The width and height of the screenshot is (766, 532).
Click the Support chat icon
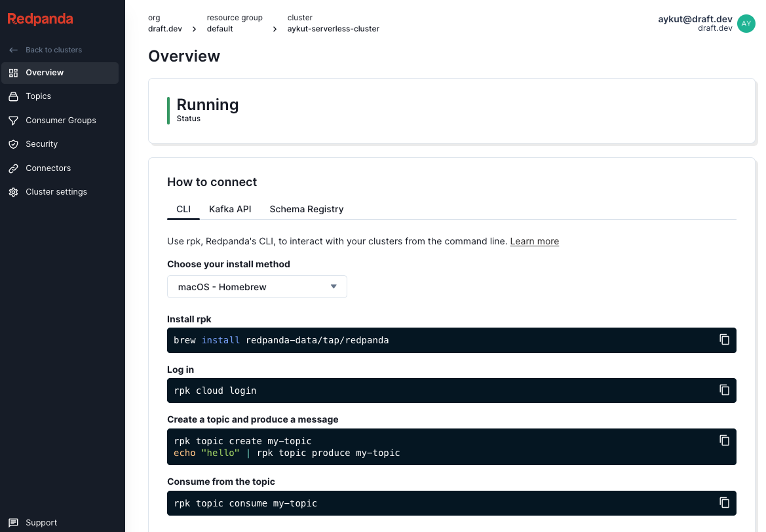pyautogui.click(x=13, y=523)
